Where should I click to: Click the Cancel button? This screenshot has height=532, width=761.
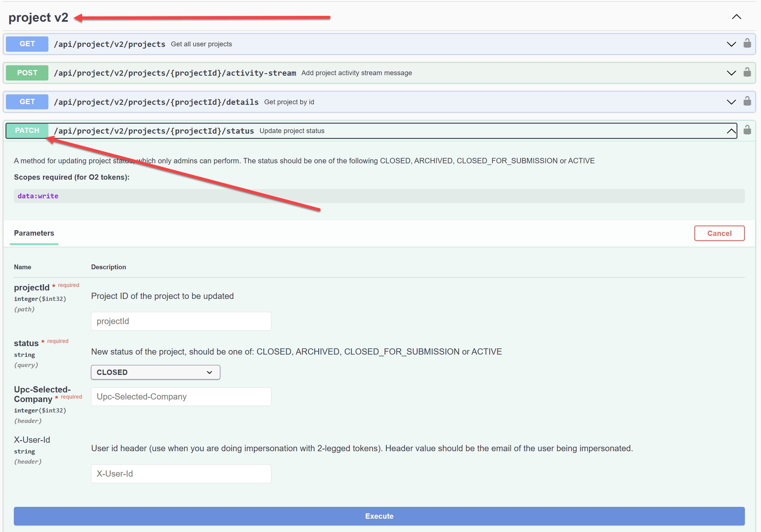pyautogui.click(x=719, y=233)
